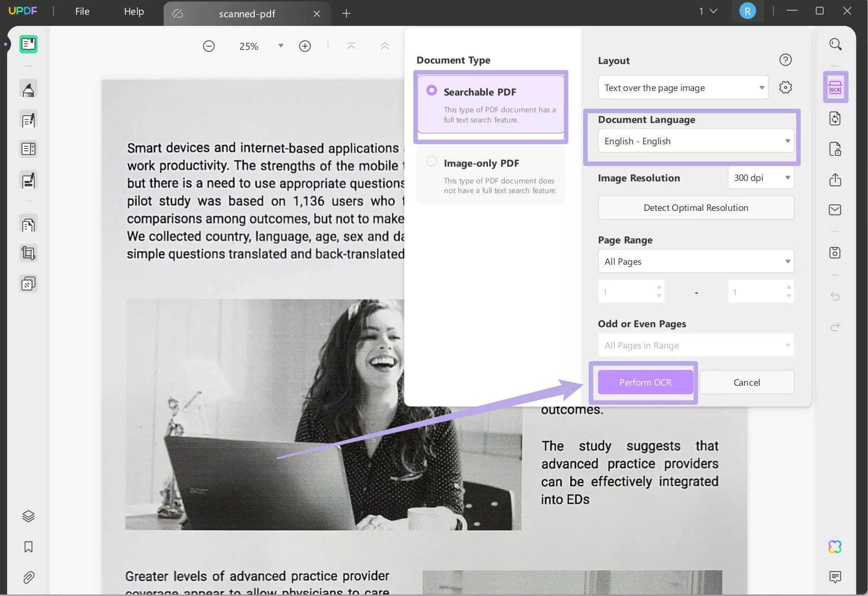Click the Share upload icon
This screenshot has height=596, width=868.
(x=835, y=179)
